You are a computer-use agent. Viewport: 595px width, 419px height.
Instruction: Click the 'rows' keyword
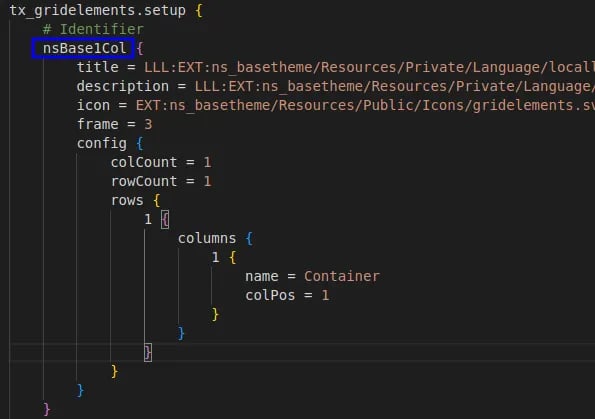point(127,200)
